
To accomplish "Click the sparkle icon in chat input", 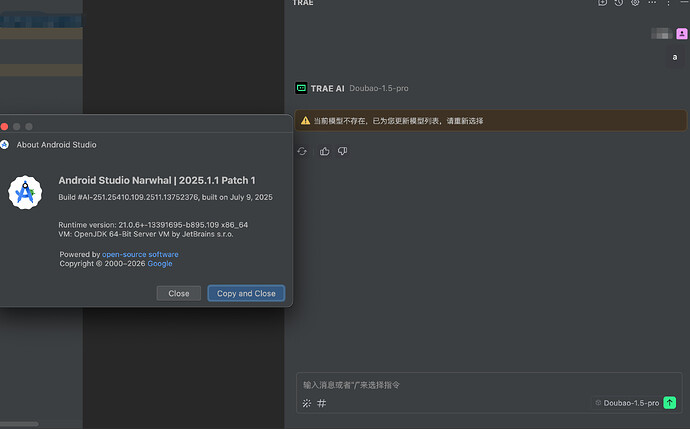I will click(x=306, y=403).
